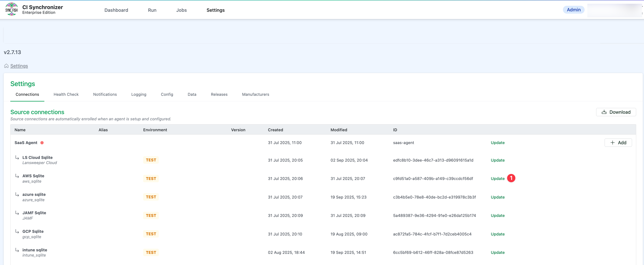Image resolution: width=644 pixels, height=265 pixels.
Task: Click the red status dot next to SaaS Agent
Action: (x=42, y=143)
